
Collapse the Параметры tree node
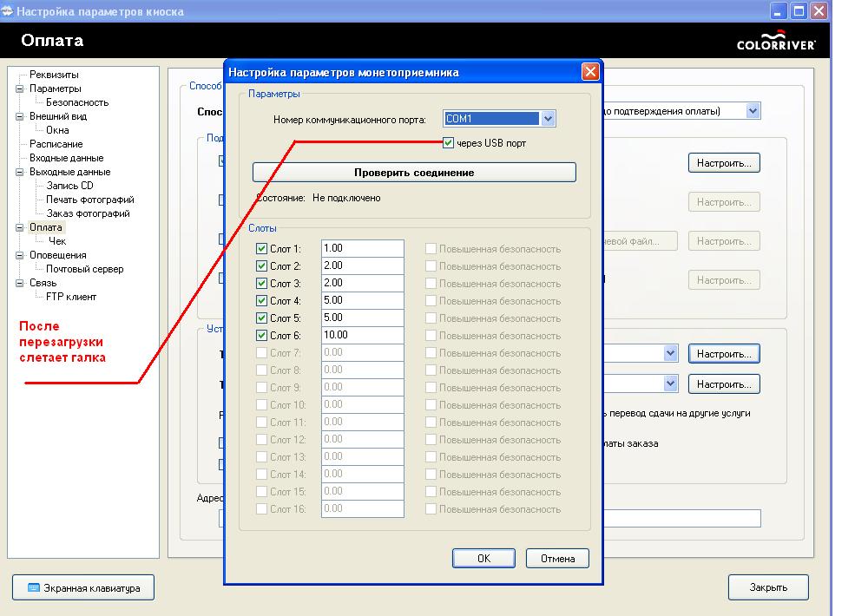click(x=20, y=88)
